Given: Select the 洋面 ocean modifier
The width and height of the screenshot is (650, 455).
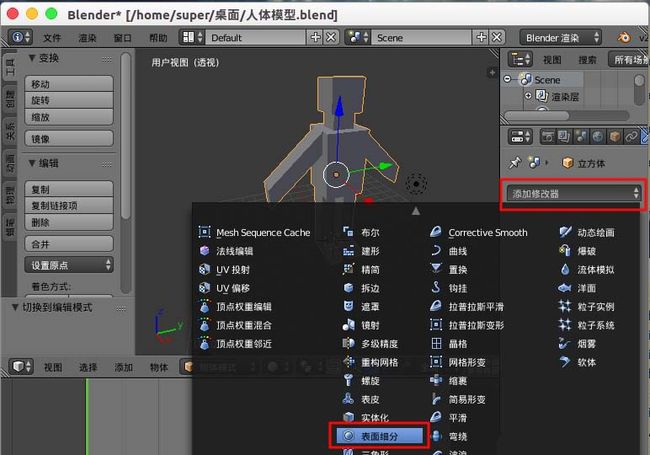Looking at the screenshot, I should pos(577,288).
